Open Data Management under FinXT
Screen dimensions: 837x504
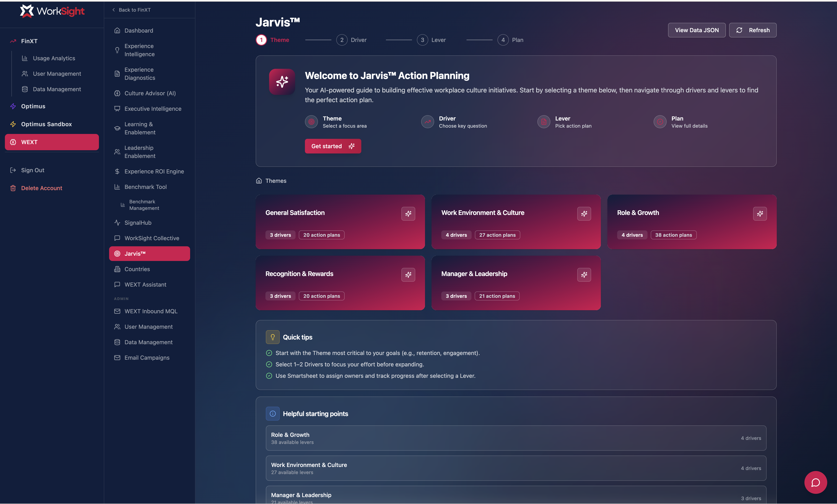pos(57,89)
